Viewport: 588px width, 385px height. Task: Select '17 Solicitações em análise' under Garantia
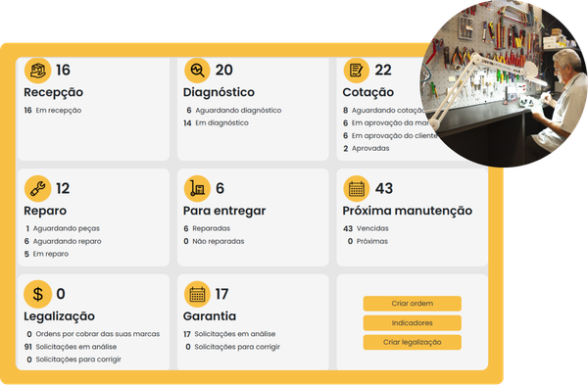click(x=229, y=334)
